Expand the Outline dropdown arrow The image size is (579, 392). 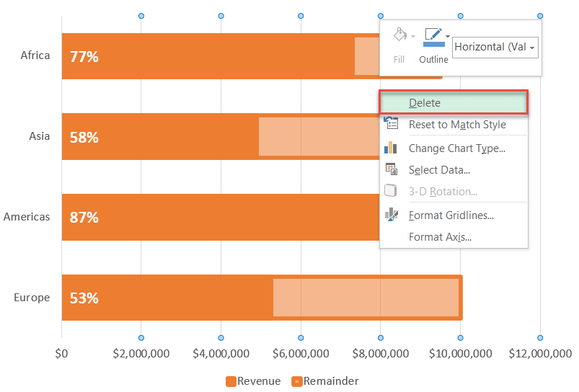coord(448,36)
